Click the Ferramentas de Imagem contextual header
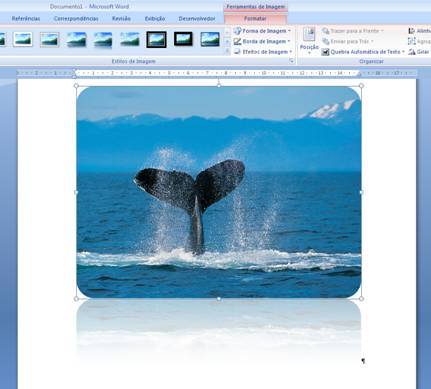The height and width of the screenshot is (389, 431). click(x=255, y=7)
